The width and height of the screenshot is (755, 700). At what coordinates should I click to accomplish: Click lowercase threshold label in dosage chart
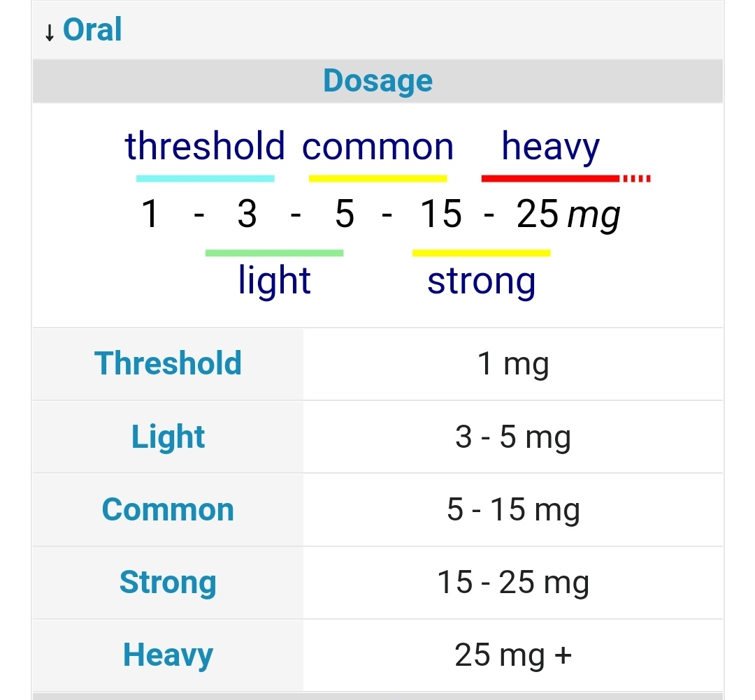[205, 147]
